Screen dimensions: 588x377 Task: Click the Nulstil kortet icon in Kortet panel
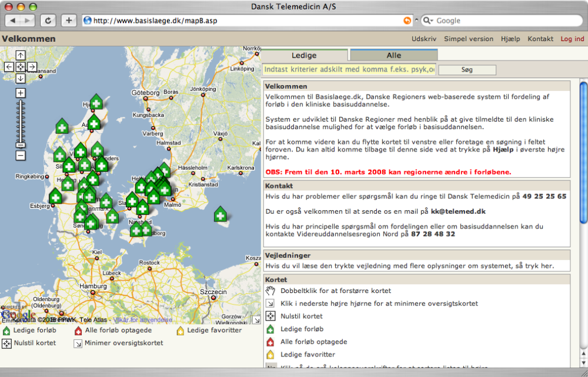tap(270, 316)
